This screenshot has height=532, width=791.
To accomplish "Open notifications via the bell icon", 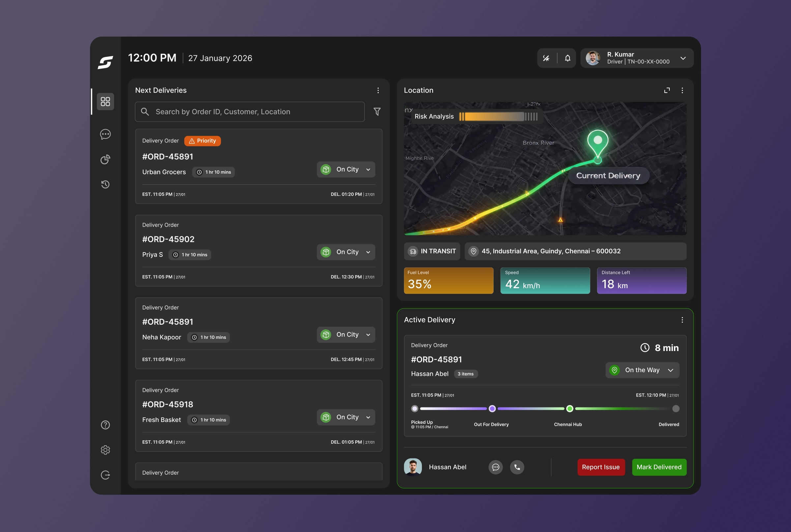I will 567,58.
